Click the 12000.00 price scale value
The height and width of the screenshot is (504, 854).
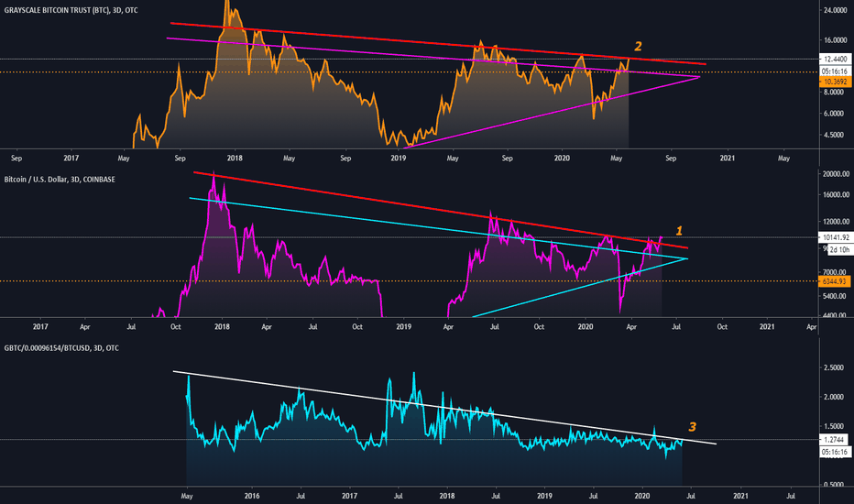836,222
